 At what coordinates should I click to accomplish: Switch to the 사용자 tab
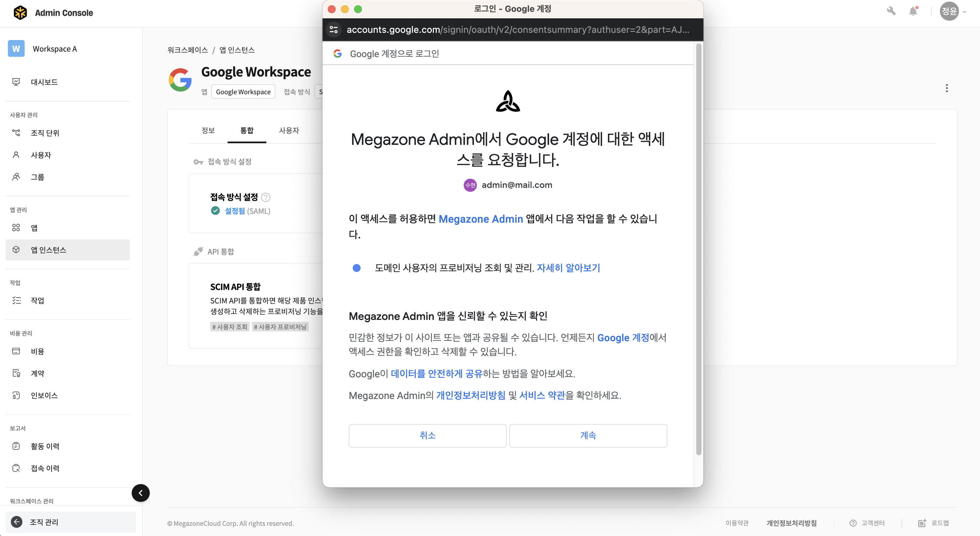tap(289, 130)
